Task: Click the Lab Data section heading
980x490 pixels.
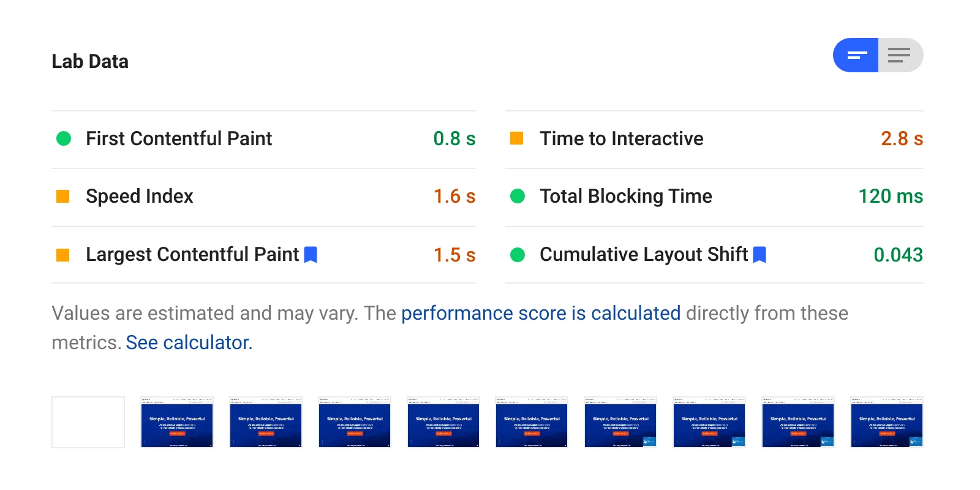Action: point(89,61)
